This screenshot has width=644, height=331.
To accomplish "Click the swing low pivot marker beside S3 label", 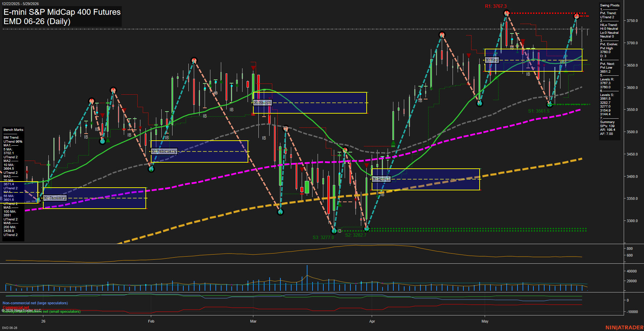I will [334, 231].
